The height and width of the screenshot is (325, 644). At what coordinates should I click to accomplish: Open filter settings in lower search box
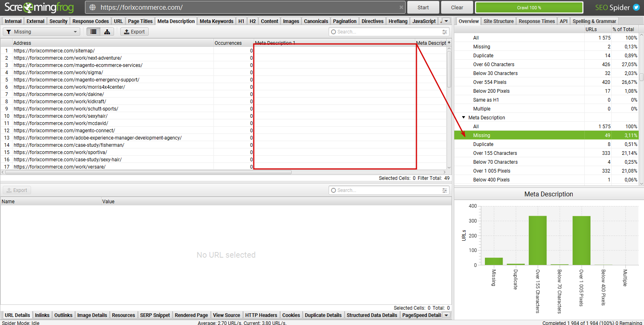click(x=445, y=190)
